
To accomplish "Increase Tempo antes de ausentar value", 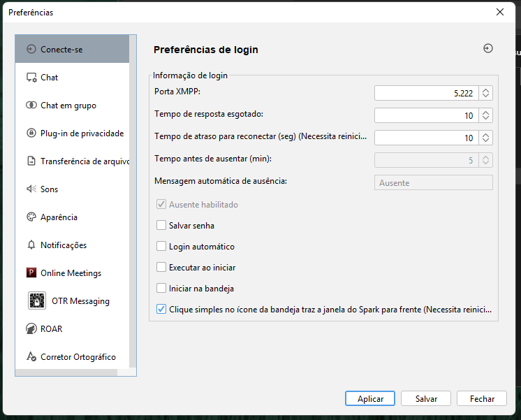I will tap(485, 157).
